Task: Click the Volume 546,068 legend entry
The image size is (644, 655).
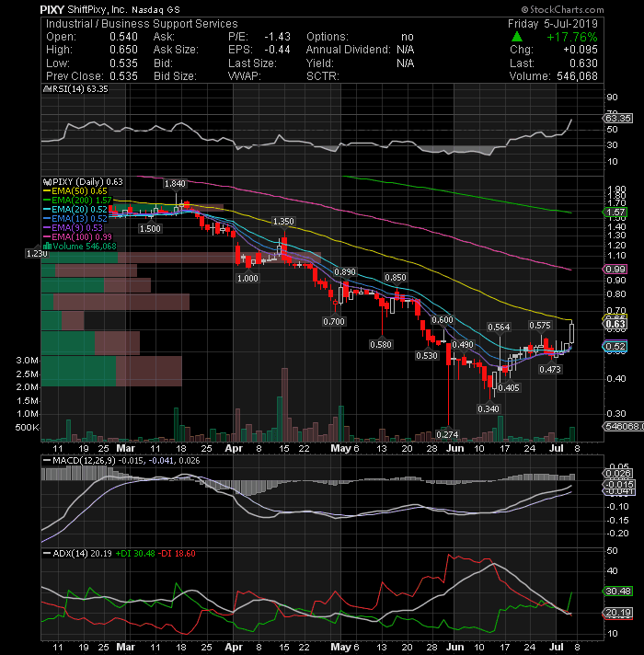Action: (x=80, y=246)
